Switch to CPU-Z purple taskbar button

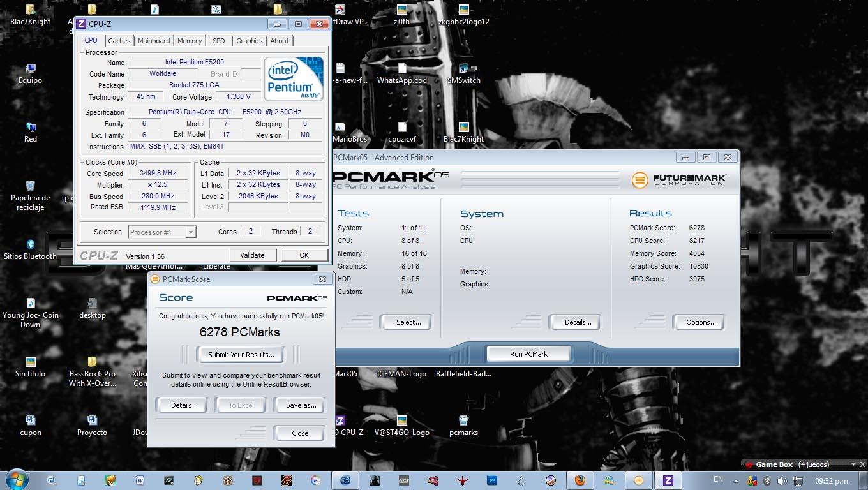pos(668,480)
